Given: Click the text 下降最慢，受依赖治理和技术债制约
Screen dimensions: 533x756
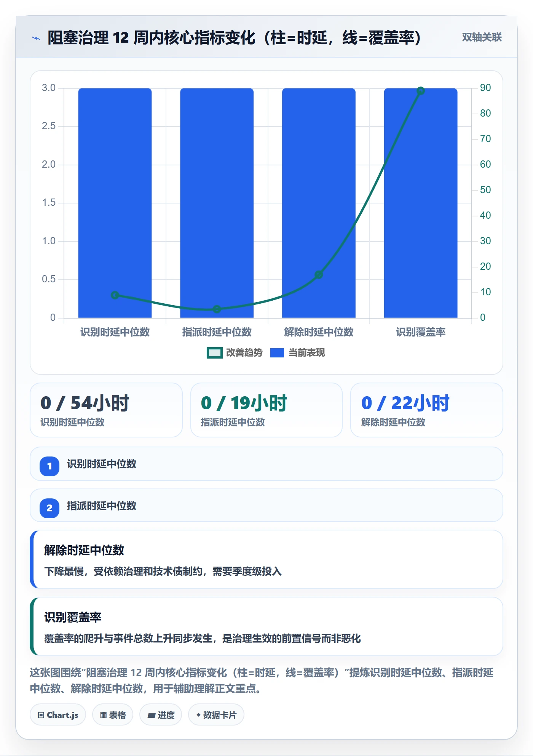Looking at the screenshot, I should point(123,572).
